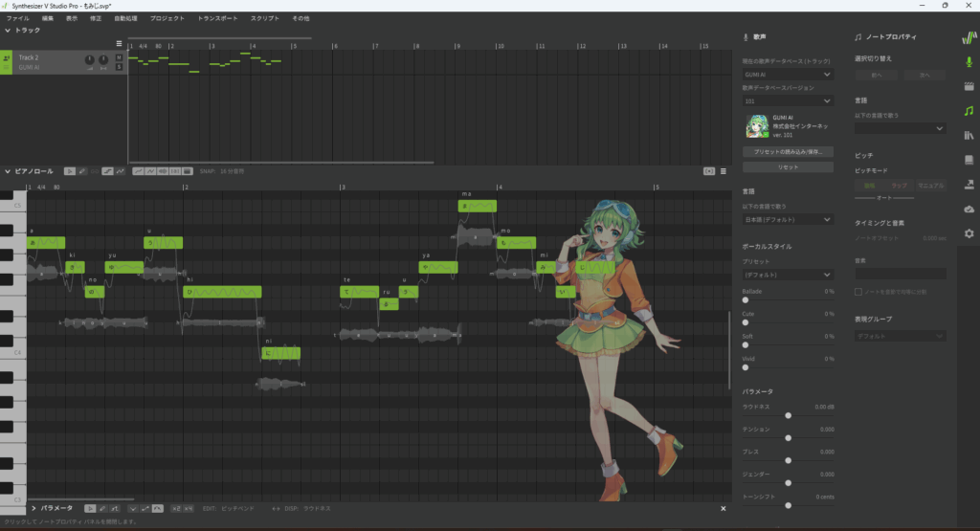The height and width of the screenshot is (531, 980).
Task: Solo Track 2 with S button
Action: [x=119, y=67]
